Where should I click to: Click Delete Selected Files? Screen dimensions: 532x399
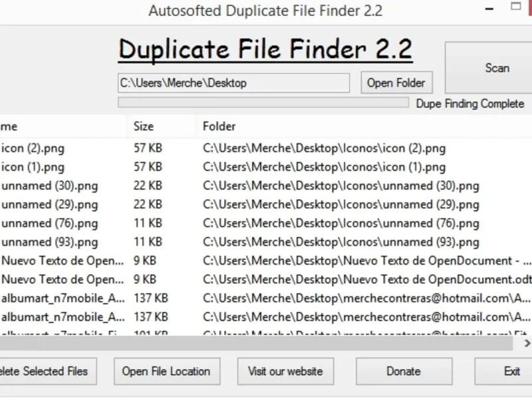click(x=45, y=371)
